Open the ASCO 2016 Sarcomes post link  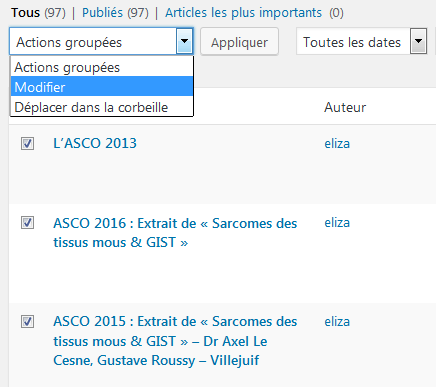(175, 233)
